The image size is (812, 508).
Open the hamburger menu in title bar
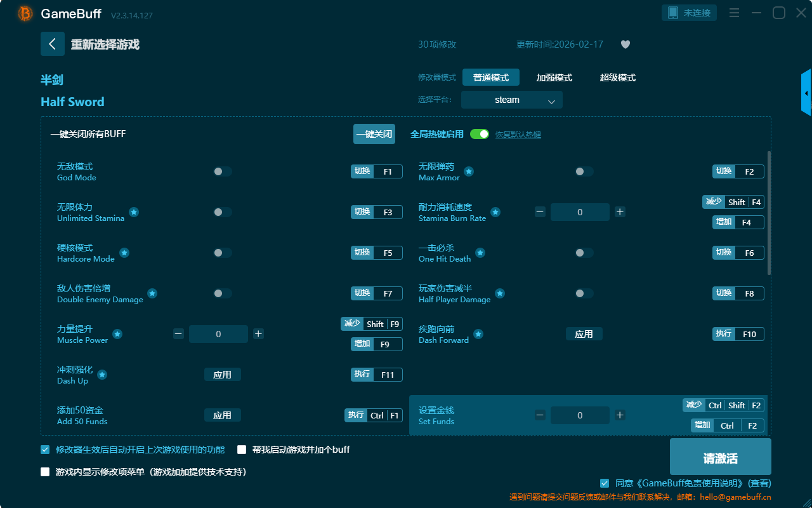(x=734, y=13)
